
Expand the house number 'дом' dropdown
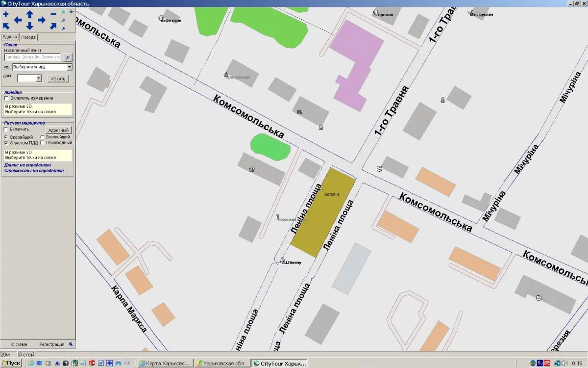pos(39,79)
